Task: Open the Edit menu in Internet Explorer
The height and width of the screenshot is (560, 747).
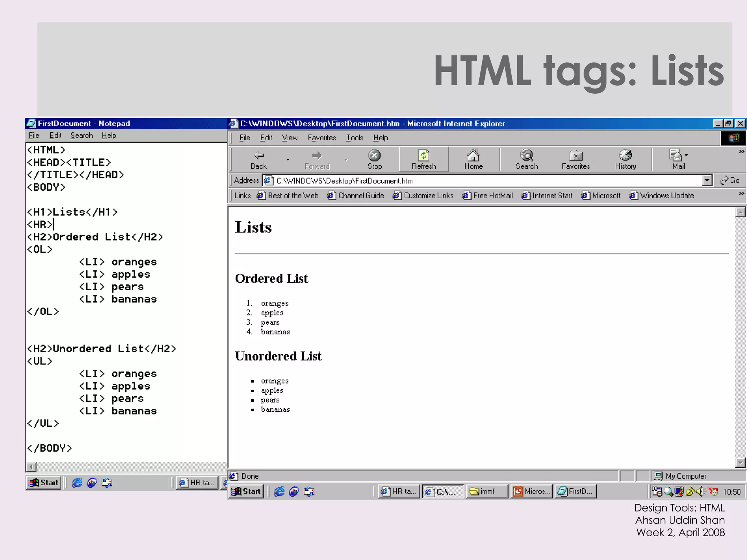Action: (266, 138)
